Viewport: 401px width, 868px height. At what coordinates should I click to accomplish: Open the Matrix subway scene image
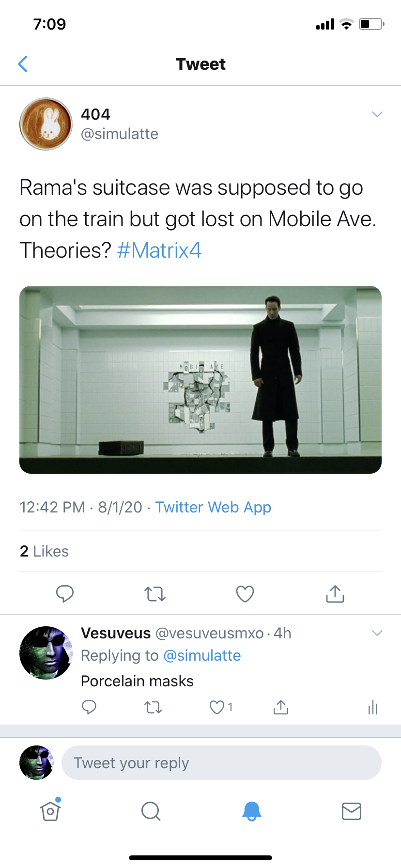(200, 380)
